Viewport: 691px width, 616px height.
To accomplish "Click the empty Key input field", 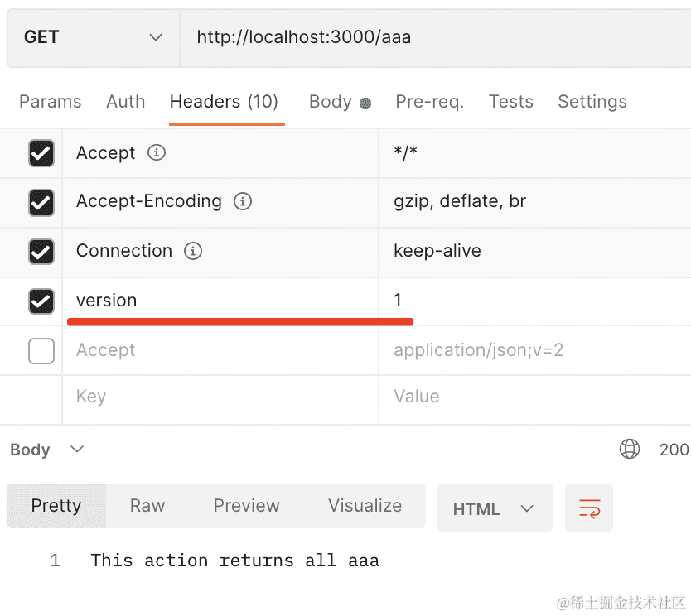I will coord(220,397).
